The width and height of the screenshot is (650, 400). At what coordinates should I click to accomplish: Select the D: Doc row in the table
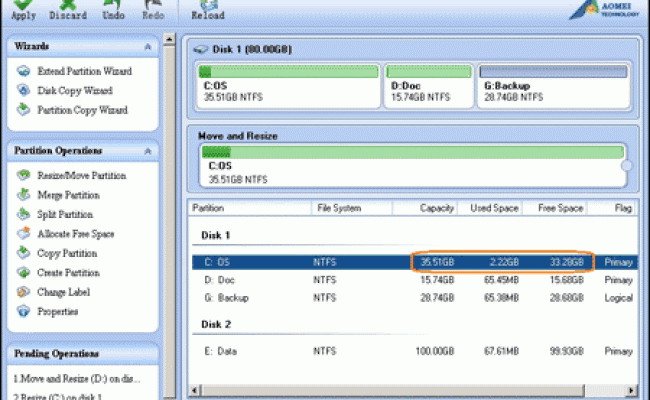point(415,280)
